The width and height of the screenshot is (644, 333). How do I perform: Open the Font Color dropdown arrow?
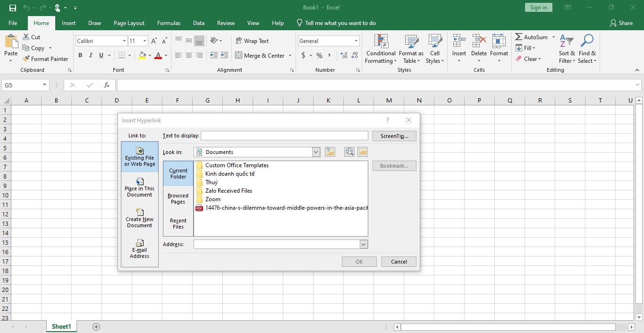click(x=166, y=55)
